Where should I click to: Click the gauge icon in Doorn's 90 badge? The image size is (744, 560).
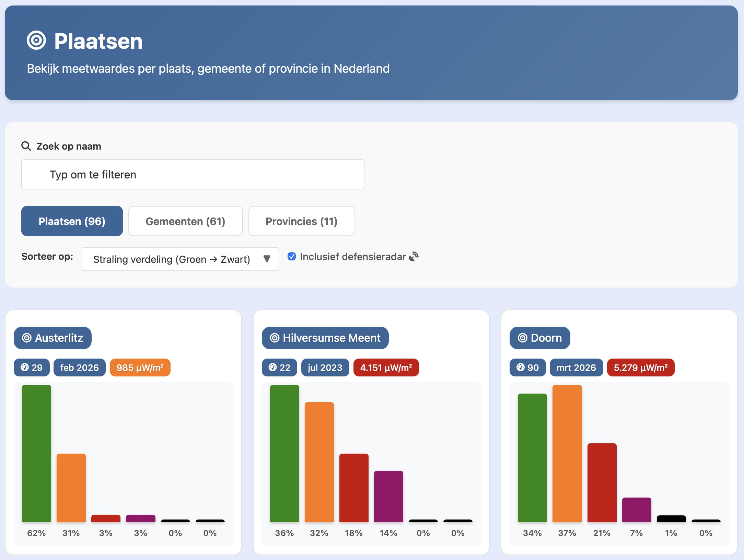(521, 367)
